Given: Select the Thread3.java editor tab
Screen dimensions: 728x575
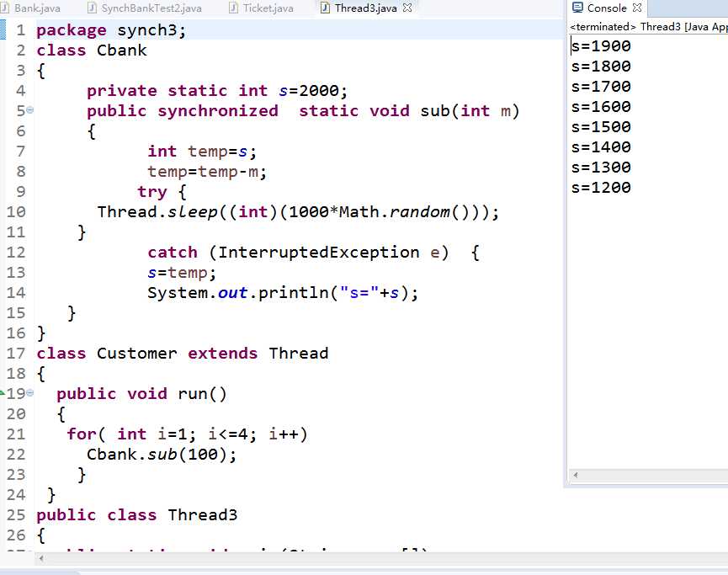Looking at the screenshot, I should 365,8.
